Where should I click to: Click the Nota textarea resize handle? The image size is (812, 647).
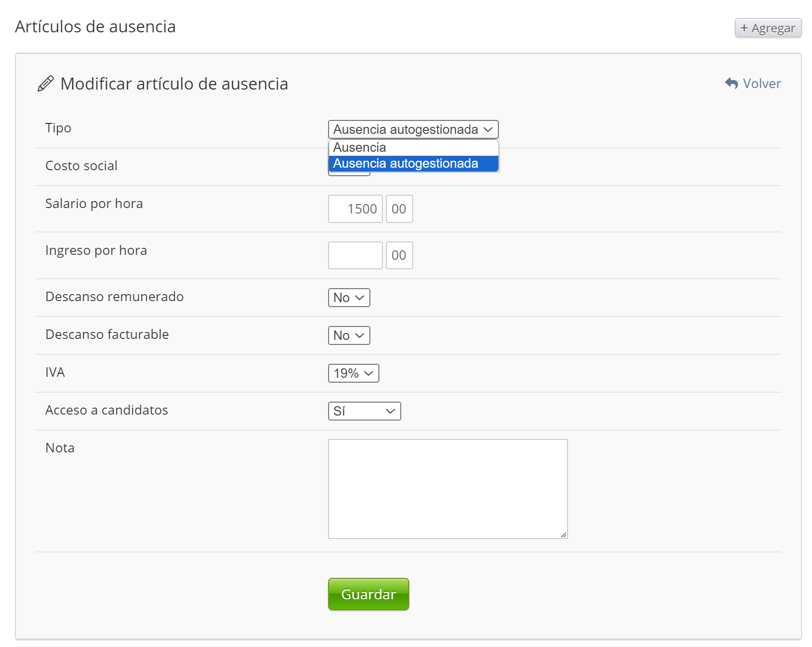(x=563, y=535)
